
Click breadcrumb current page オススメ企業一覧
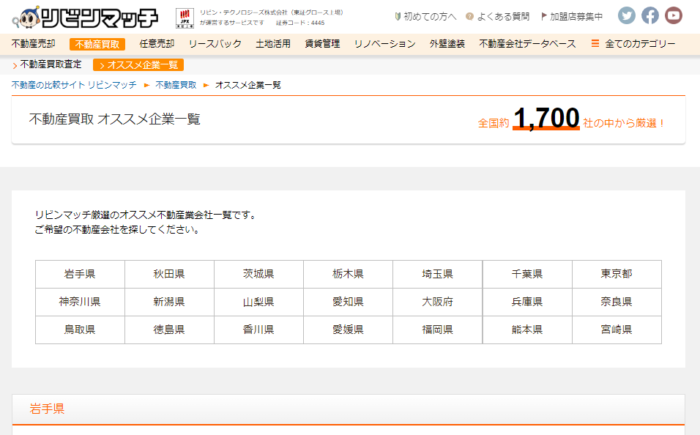(248, 85)
